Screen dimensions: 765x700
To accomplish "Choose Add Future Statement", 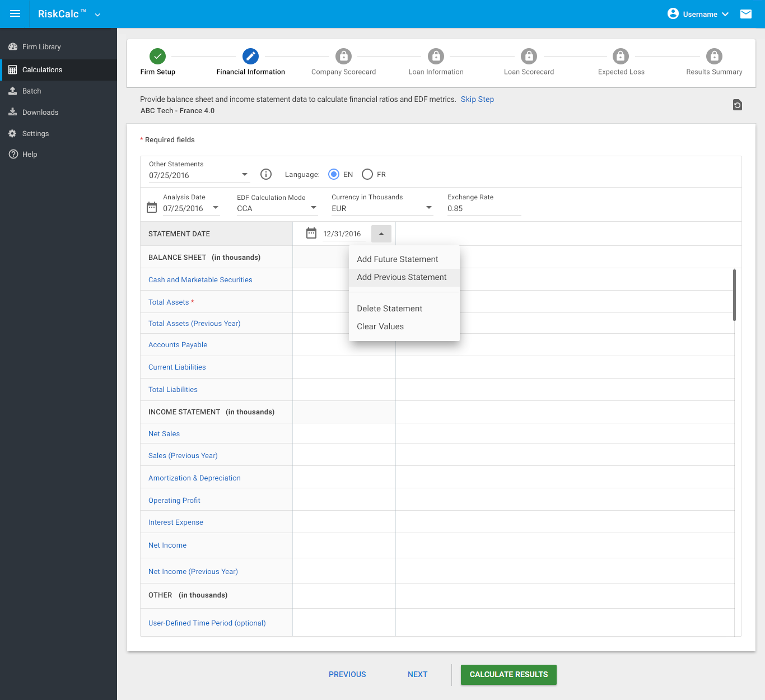I will click(404, 259).
